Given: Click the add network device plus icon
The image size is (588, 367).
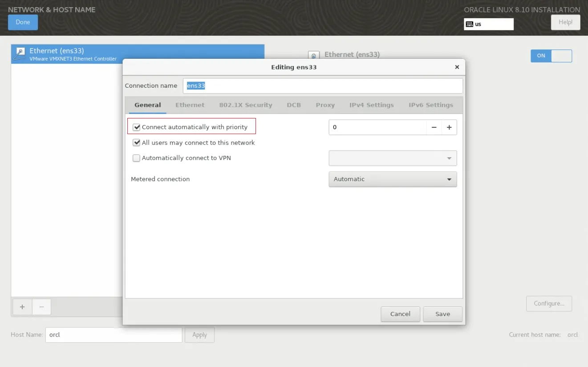Looking at the screenshot, I should pyautogui.click(x=22, y=307).
